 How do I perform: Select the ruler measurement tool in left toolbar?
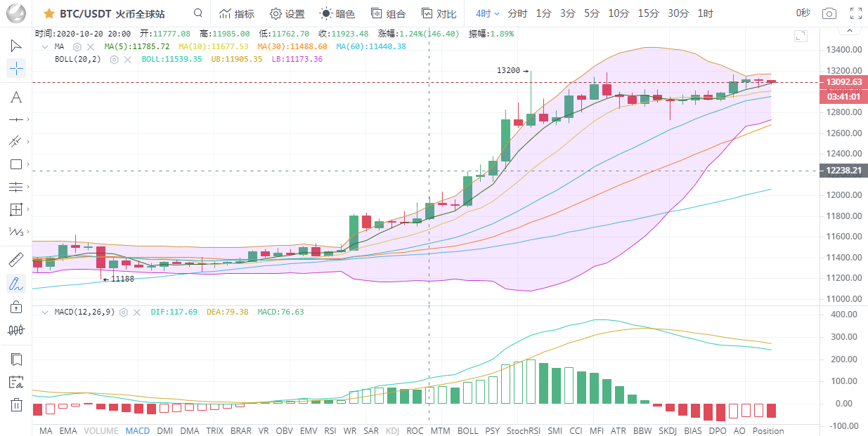15,259
